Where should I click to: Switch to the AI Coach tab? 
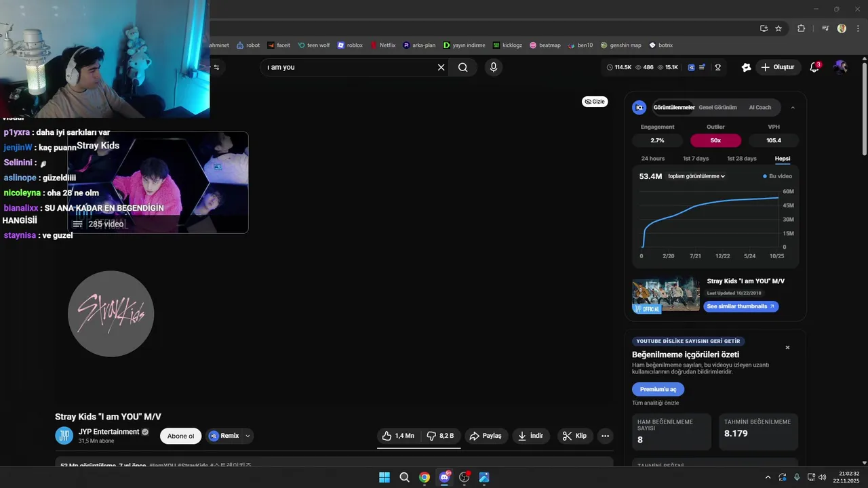click(x=760, y=107)
